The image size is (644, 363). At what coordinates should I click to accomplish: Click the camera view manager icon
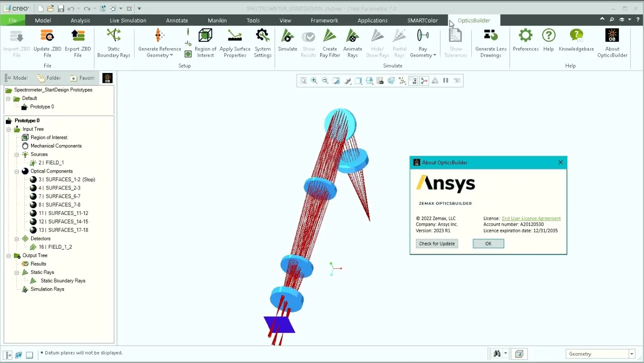[x=380, y=81]
